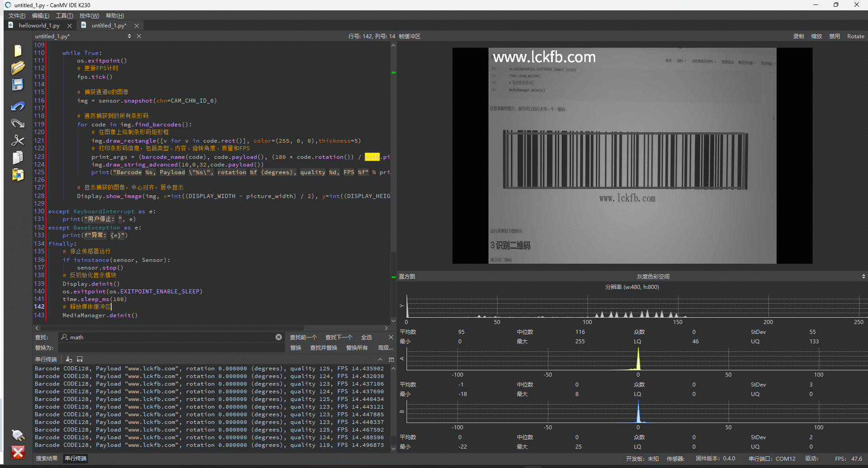The image size is (868, 468).
Task: Open the 文件(F) menu
Action: click(17, 16)
